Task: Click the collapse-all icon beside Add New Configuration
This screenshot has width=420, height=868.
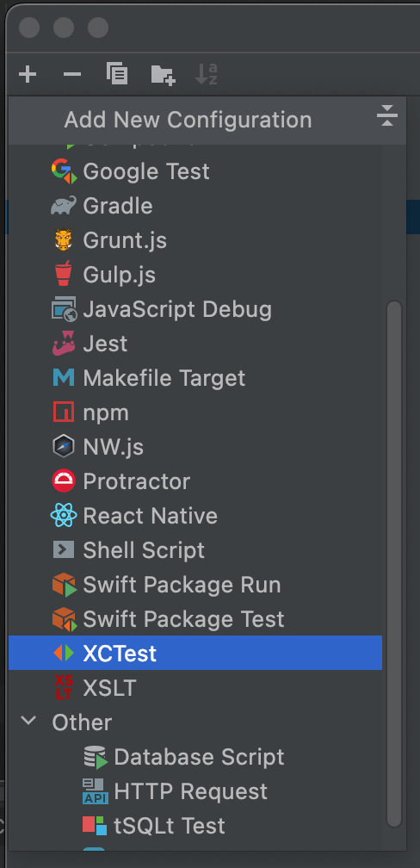Action: 386,115
